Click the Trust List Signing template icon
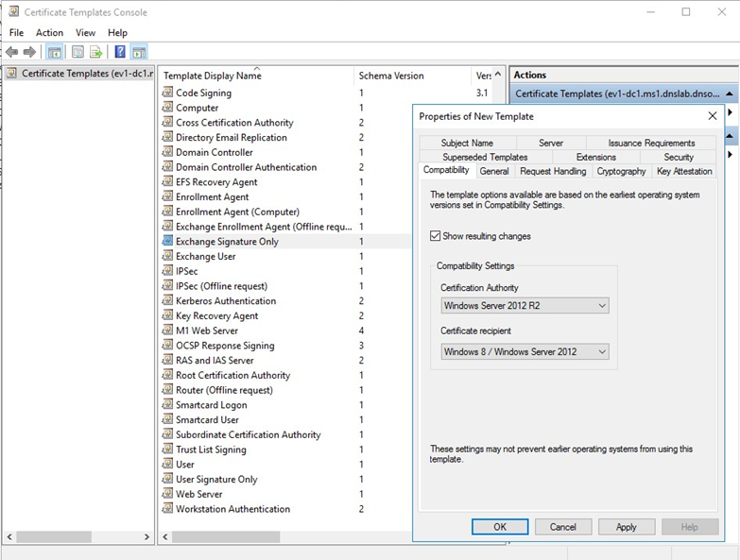Image resolution: width=740 pixels, height=560 pixels. coord(167,449)
